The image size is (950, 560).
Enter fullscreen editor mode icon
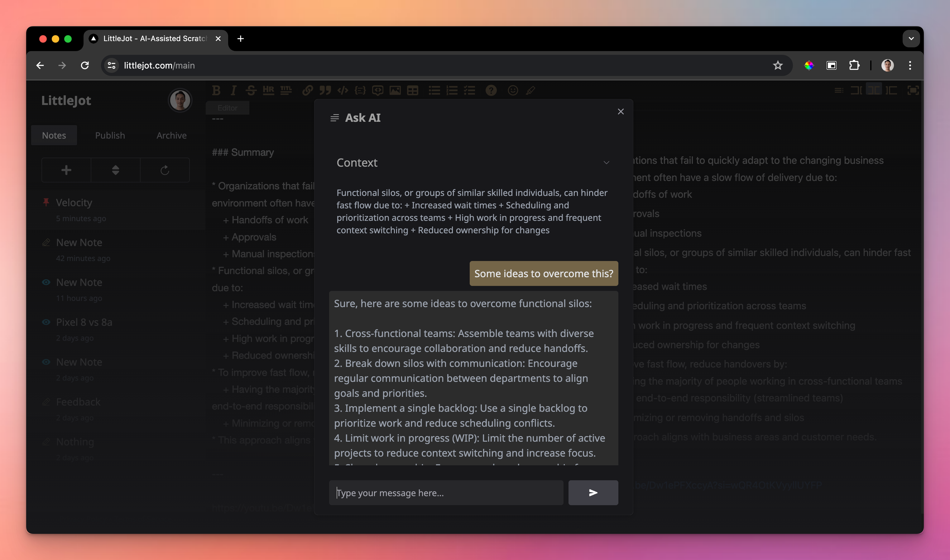(913, 90)
